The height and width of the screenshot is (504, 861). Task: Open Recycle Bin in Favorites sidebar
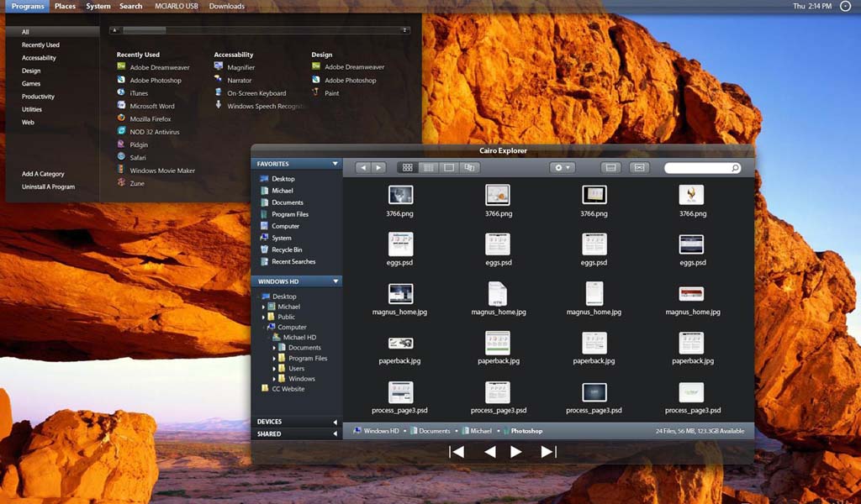pyautogui.click(x=286, y=249)
